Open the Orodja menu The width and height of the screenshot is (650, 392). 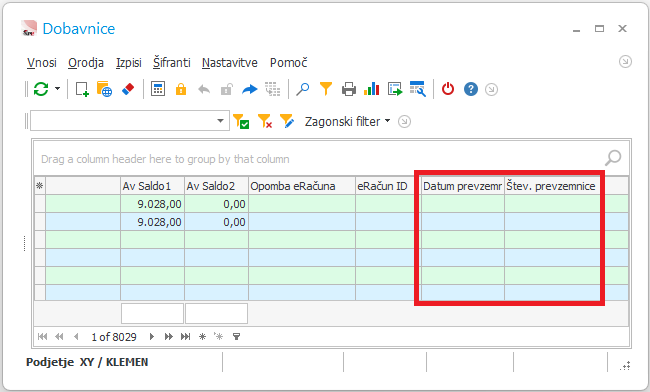(86, 63)
